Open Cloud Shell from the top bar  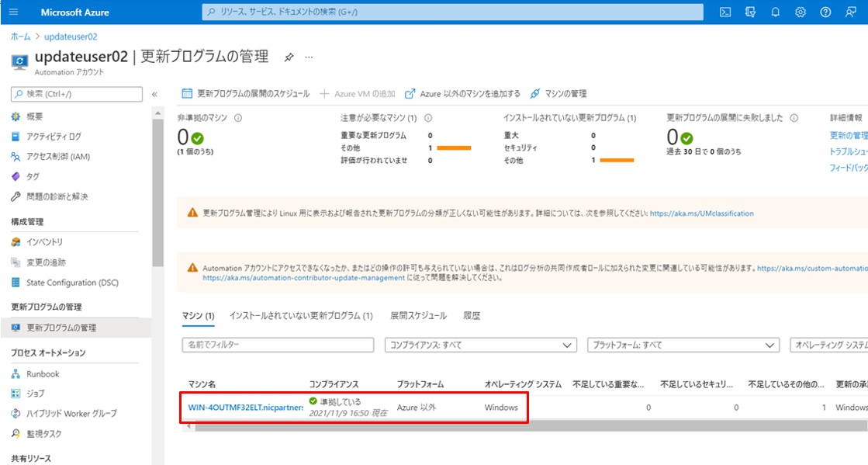(725, 12)
